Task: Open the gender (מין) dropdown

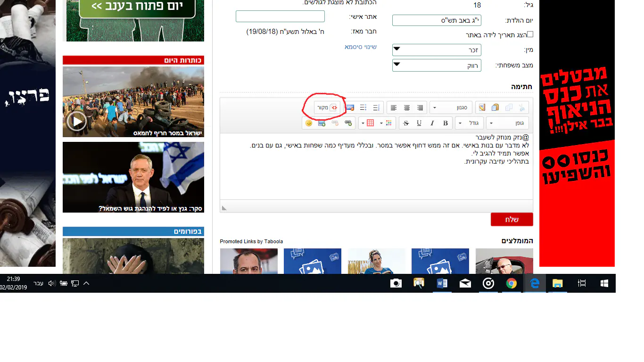Action: (437, 50)
